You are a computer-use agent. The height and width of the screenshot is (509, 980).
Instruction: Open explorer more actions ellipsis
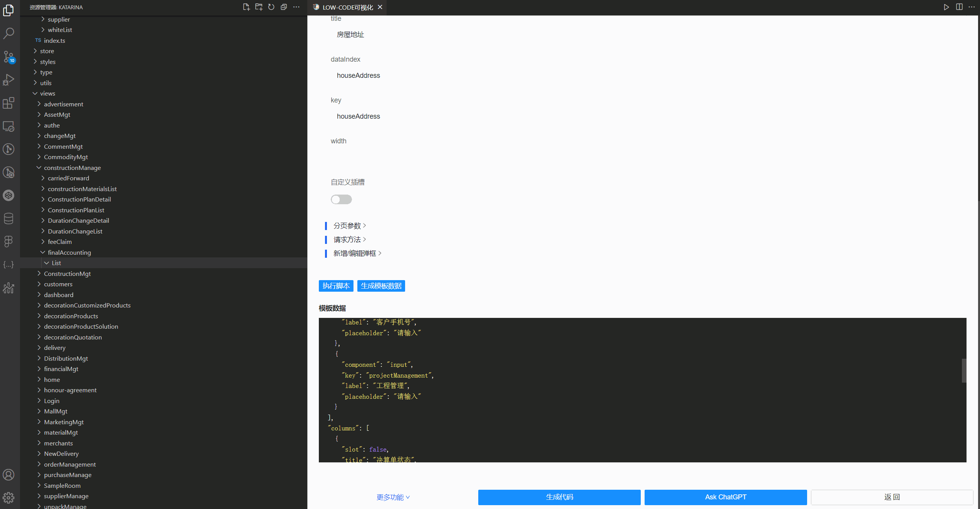[296, 7]
